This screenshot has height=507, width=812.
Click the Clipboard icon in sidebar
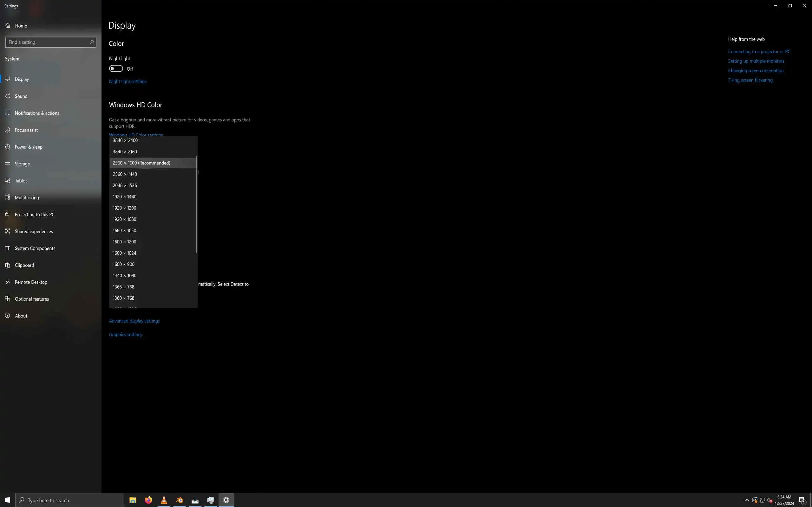[7, 265]
